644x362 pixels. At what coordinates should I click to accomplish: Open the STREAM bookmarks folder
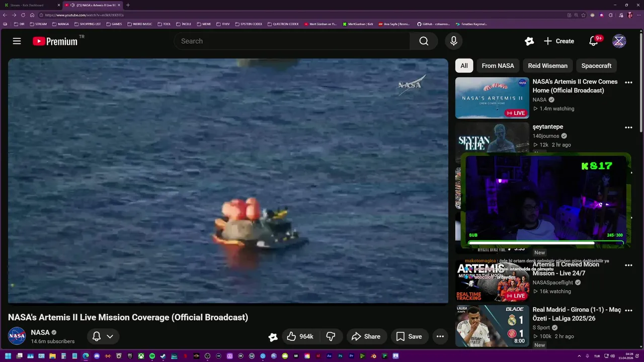(x=38, y=24)
